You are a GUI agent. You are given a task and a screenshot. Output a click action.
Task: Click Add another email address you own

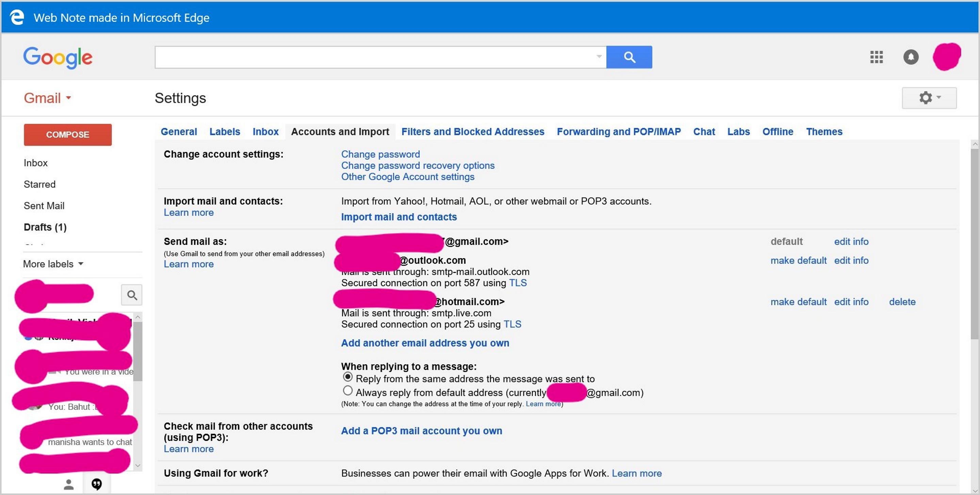(425, 343)
